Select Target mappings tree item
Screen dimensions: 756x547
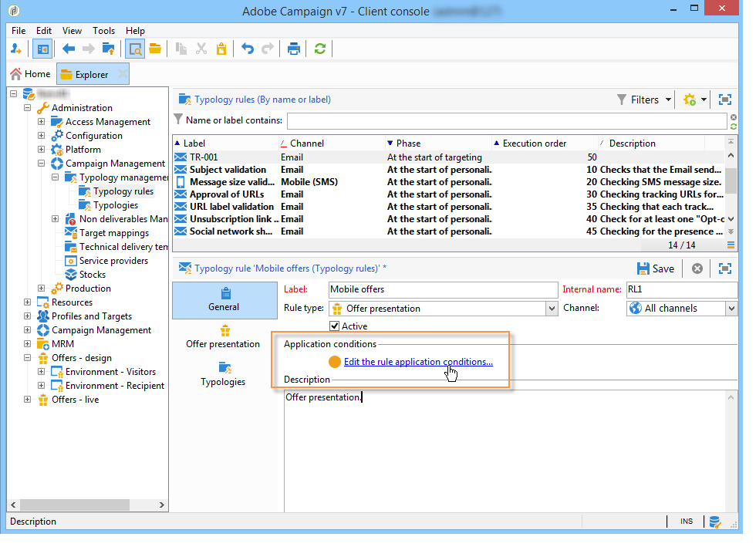pos(114,233)
